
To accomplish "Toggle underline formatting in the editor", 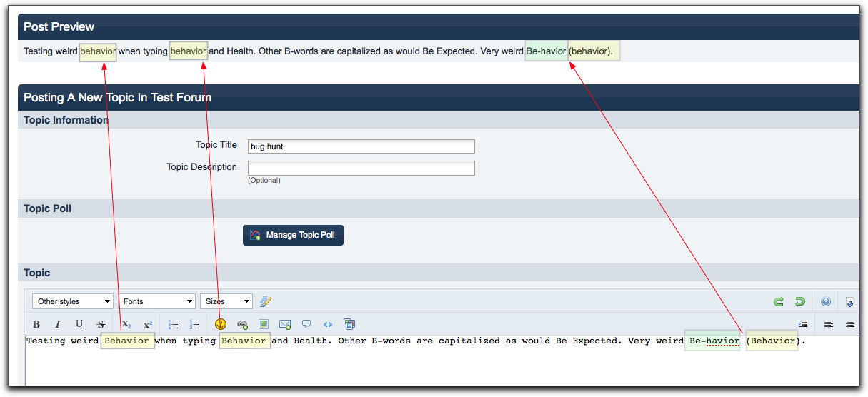I will [79, 324].
